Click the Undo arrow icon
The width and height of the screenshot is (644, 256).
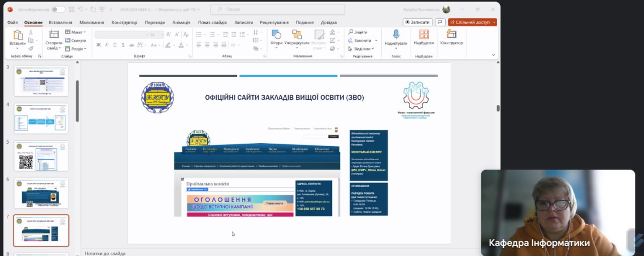point(81,9)
